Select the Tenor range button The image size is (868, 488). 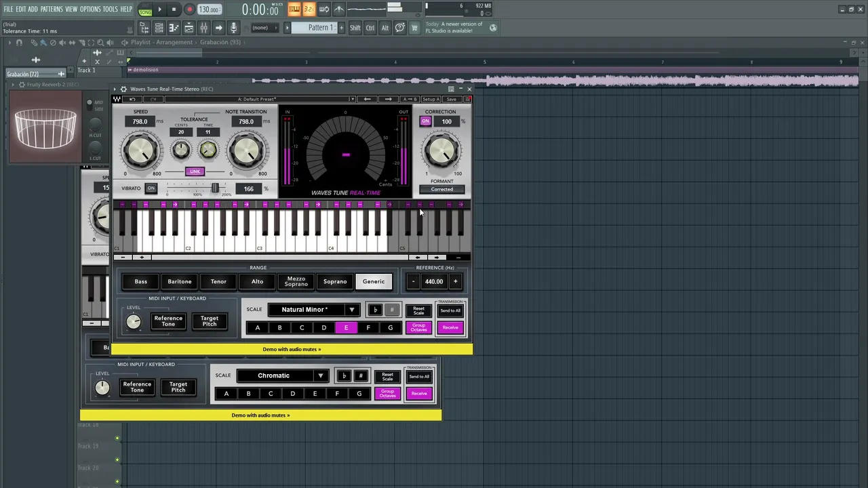218,281
